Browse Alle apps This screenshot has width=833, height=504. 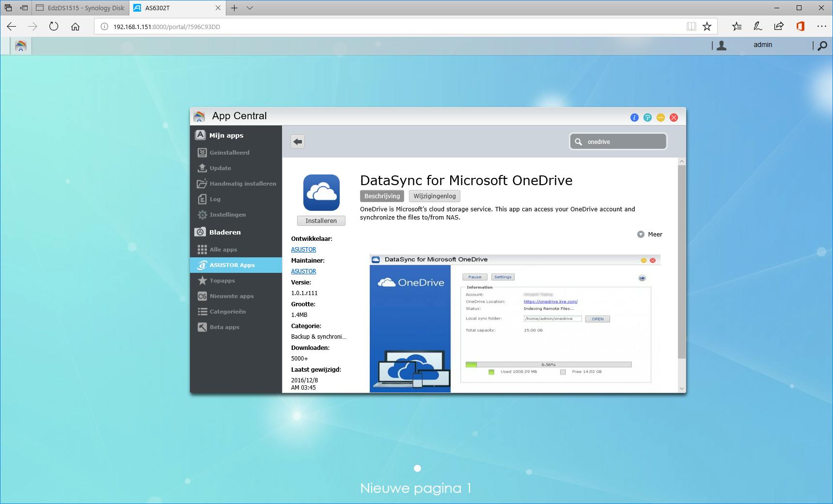point(236,250)
